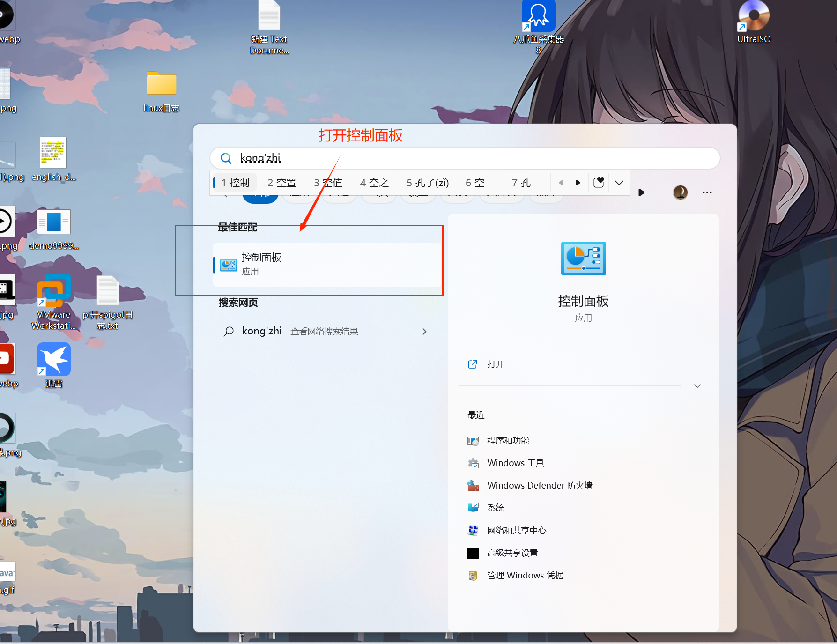Click the 管理 Windows 凭据 icon
Image resolution: width=837 pixels, height=644 pixels.
tap(473, 576)
